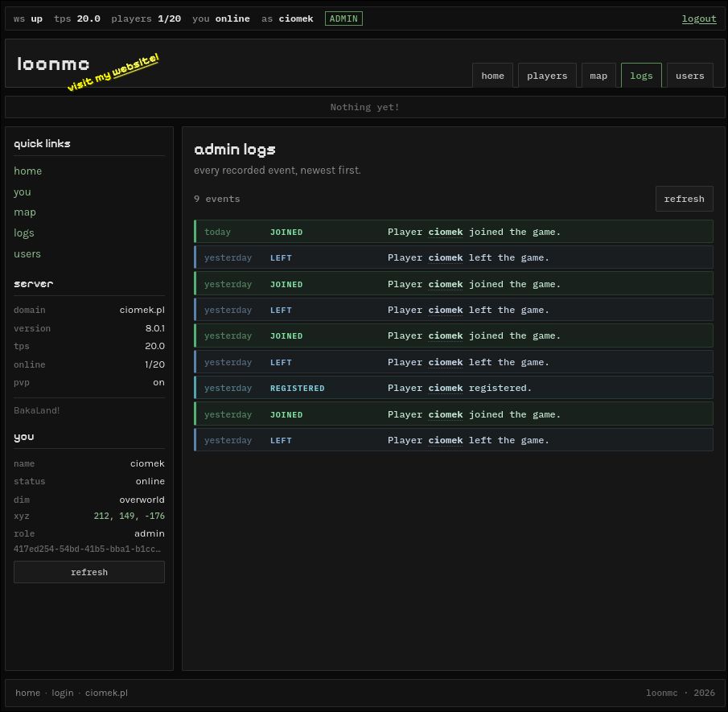Viewport: 728px width, 712px height.
Task: Open the home link under quick links
Action: tap(28, 171)
